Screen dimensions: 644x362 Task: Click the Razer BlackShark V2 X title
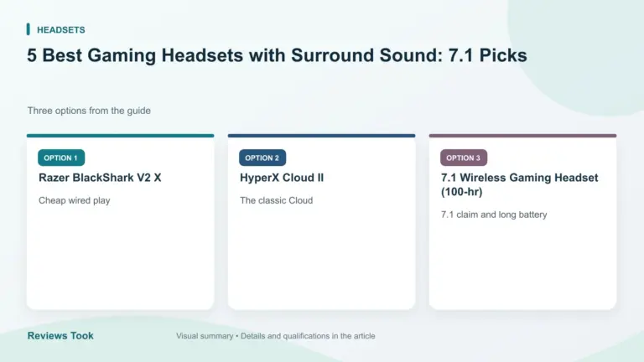click(x=100, y=178)
